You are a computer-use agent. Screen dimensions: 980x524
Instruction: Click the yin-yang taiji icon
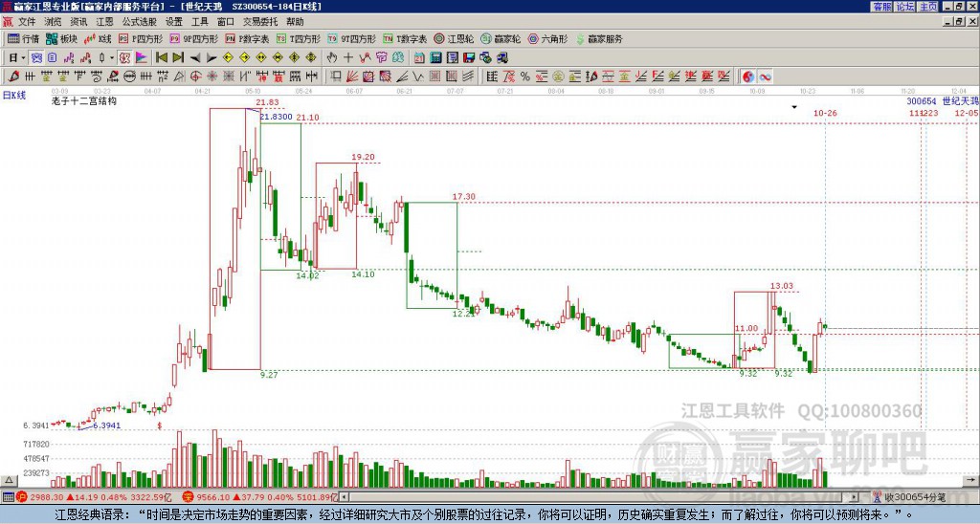[x=748, y=76]
